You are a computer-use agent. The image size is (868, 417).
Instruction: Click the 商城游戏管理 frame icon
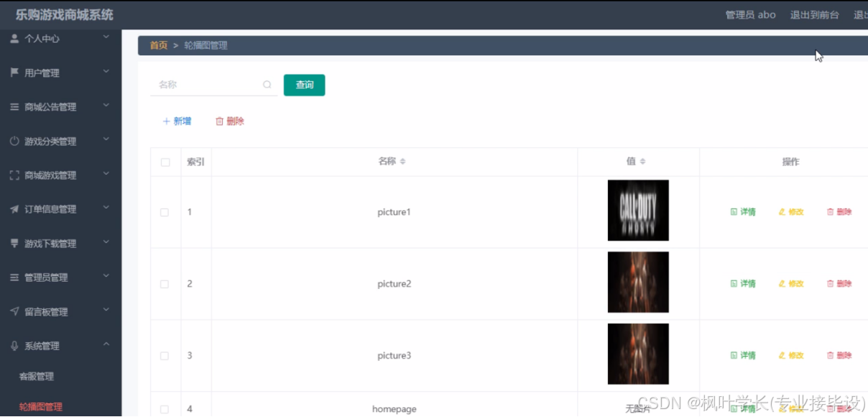point(14,175)
